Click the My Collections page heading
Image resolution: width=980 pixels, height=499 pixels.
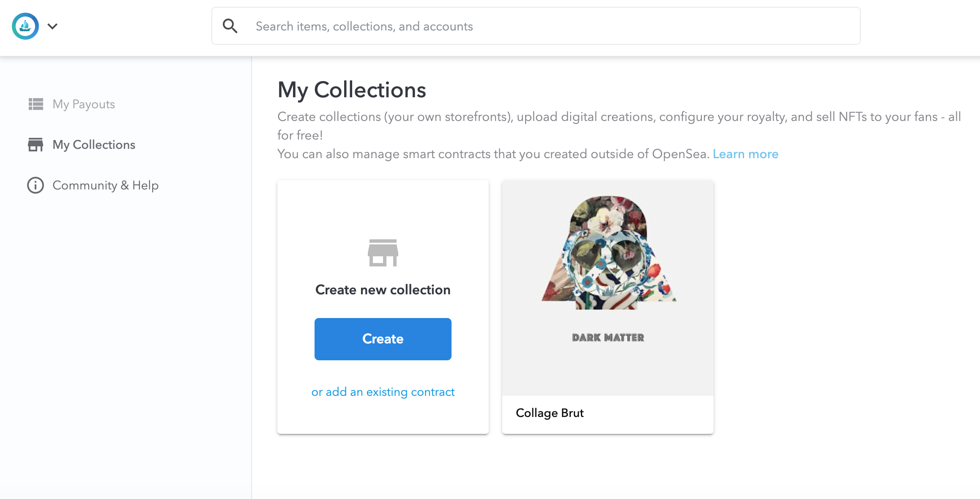(352, 90)
